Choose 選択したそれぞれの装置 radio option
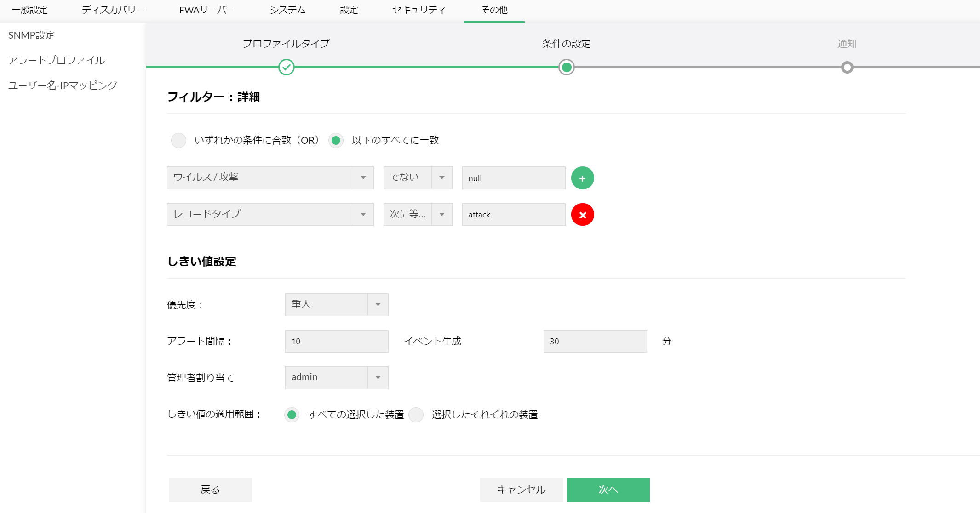Viewport: 980px width, 513px height. click(416, 415)
